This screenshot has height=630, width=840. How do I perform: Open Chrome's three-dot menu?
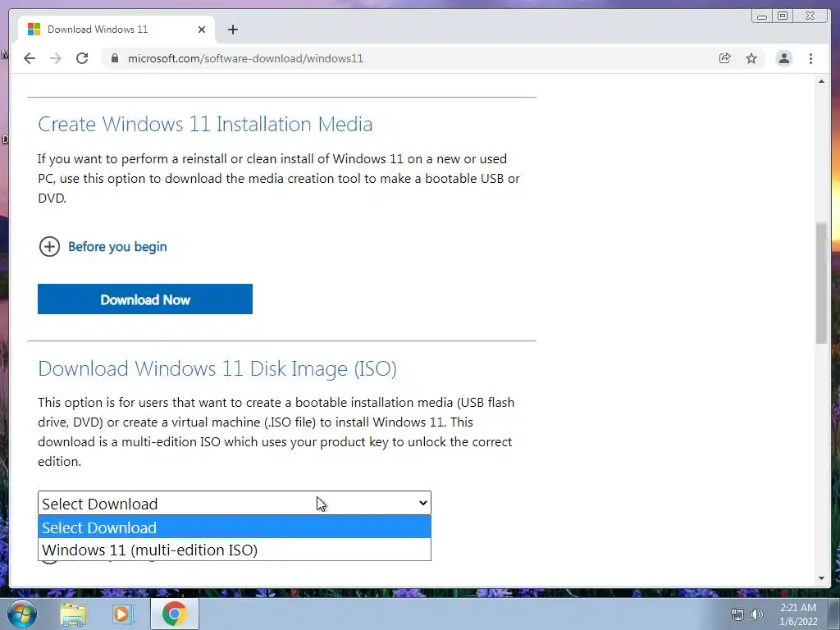[x=810, y=58]
